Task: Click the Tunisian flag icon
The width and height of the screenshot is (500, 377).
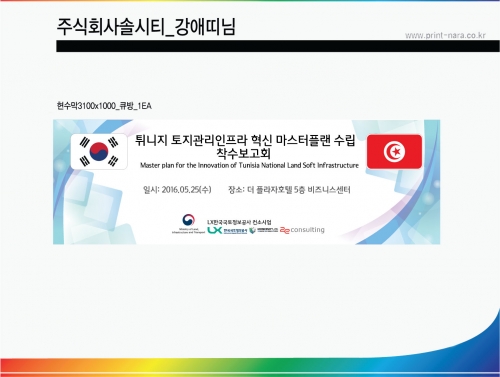Action: click(394, 152)
